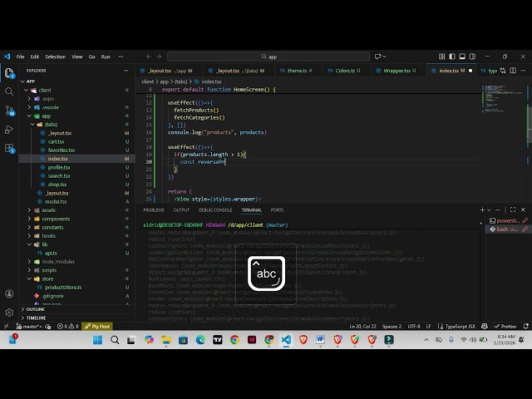Image resolution: width=532 pixels, height=399 pixels.
Task: Open the Accounts icon in activity bar
Action: [9, 293]
